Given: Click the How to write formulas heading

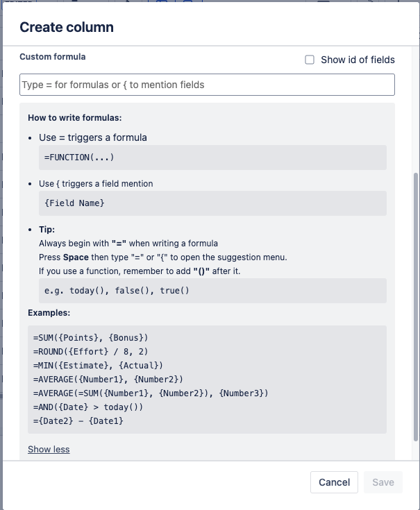Looking at the screenshot, I should click(75, 118).
